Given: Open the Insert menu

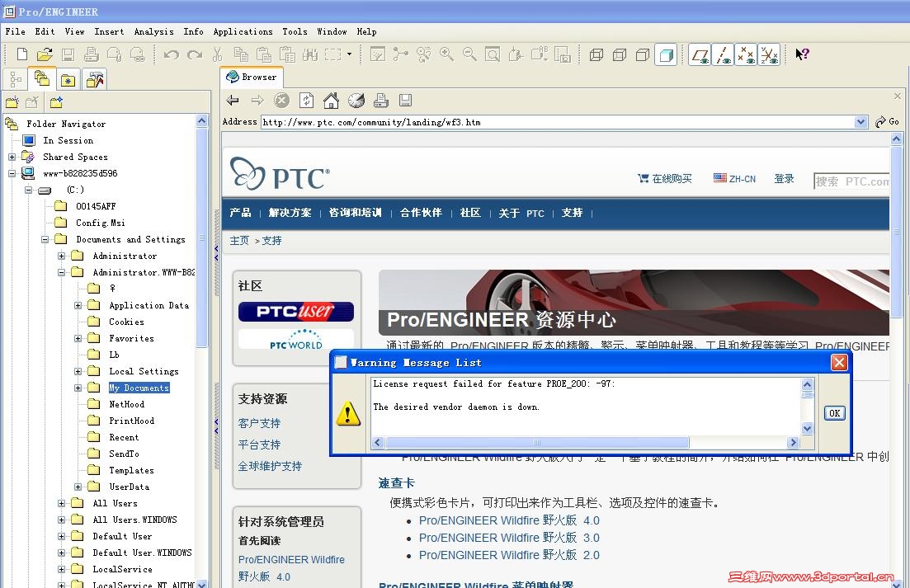Looking at the screenshot, I should (x=109, y=32).
